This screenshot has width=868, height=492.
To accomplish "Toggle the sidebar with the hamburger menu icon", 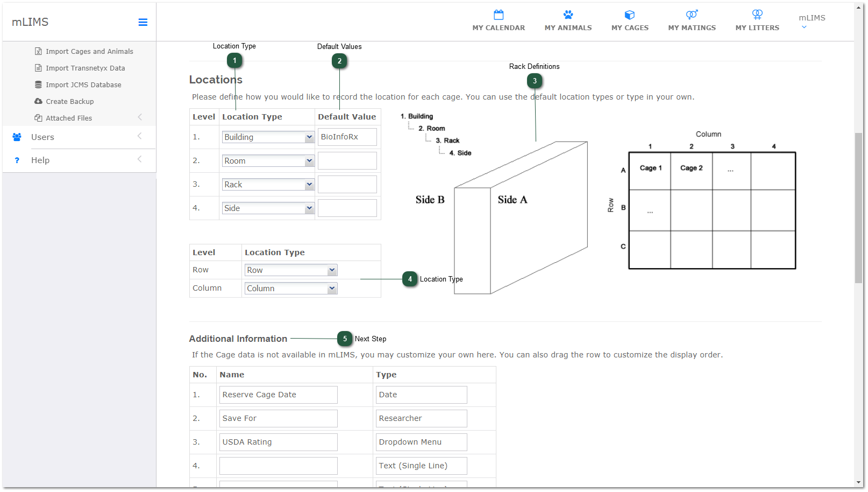I will click(143, 22).
